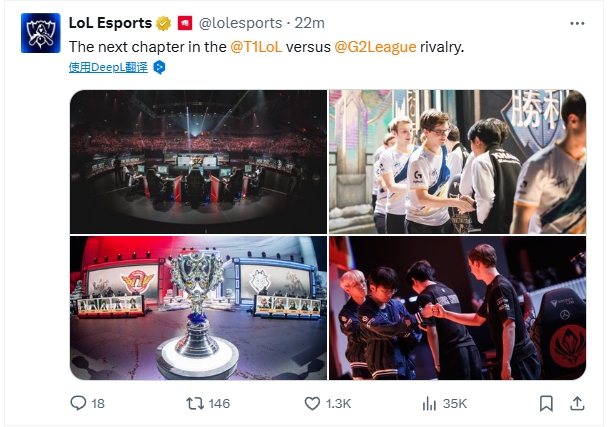
Task: Like the post with heart icon
Action: tap(312, 403)
